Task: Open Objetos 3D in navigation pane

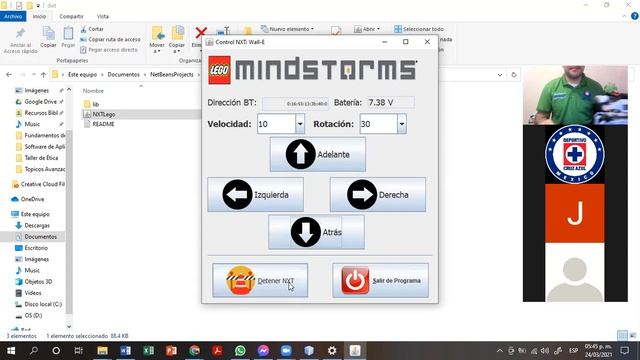Action: (38, 282)
